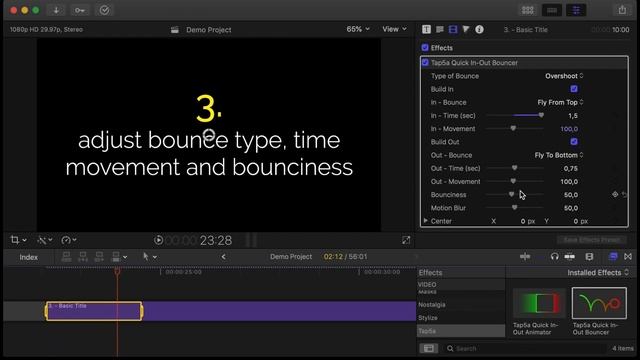Toggle the Inspector sliders icon
This screenshot has width=640, height=360.
576,10
